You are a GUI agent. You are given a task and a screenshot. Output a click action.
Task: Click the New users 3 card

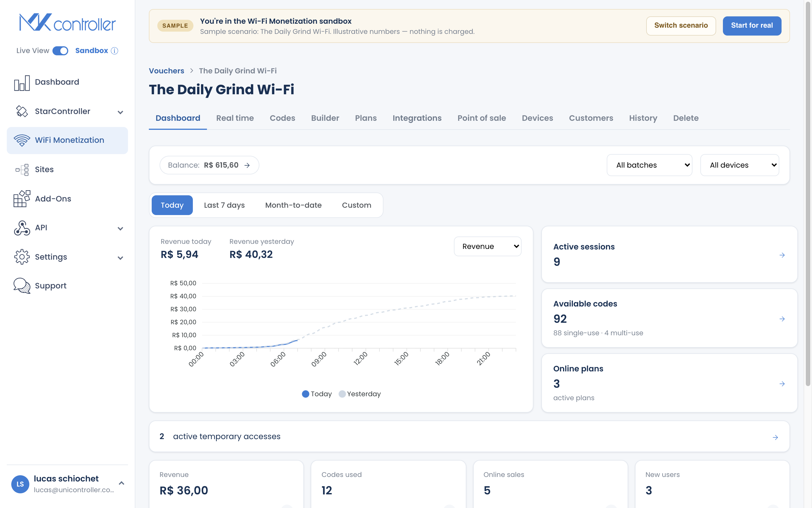click(712, 484)
